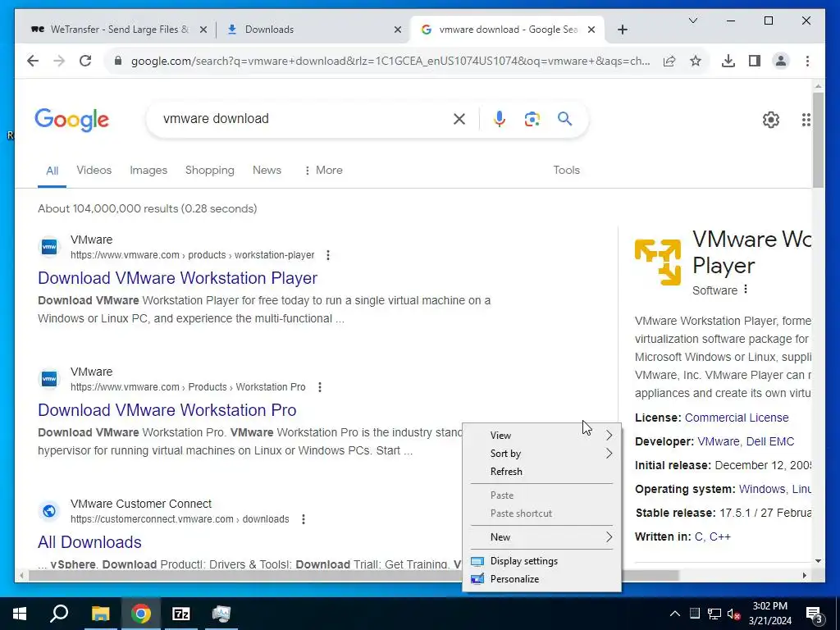Viewport: 840px width, 630px height.
Task: Open the tab search chevron
Action: point(692,21)
